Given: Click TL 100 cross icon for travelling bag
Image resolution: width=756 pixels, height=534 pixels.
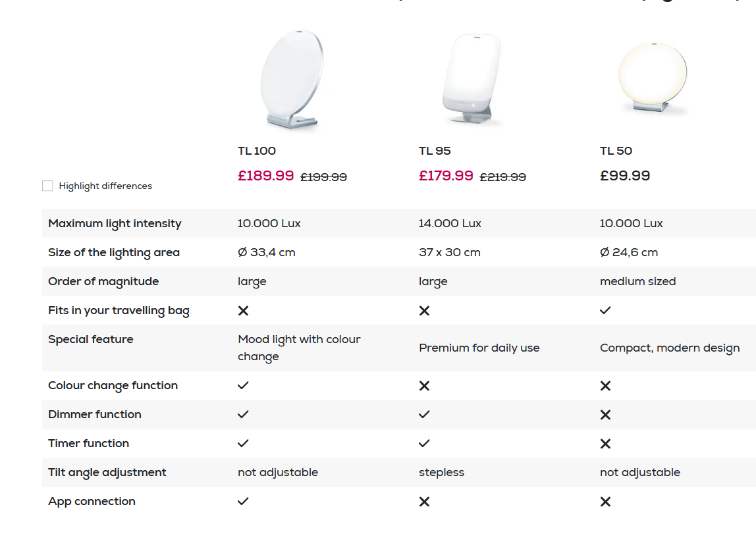Looking at the screenshot, I should click(x=244, y=311).
